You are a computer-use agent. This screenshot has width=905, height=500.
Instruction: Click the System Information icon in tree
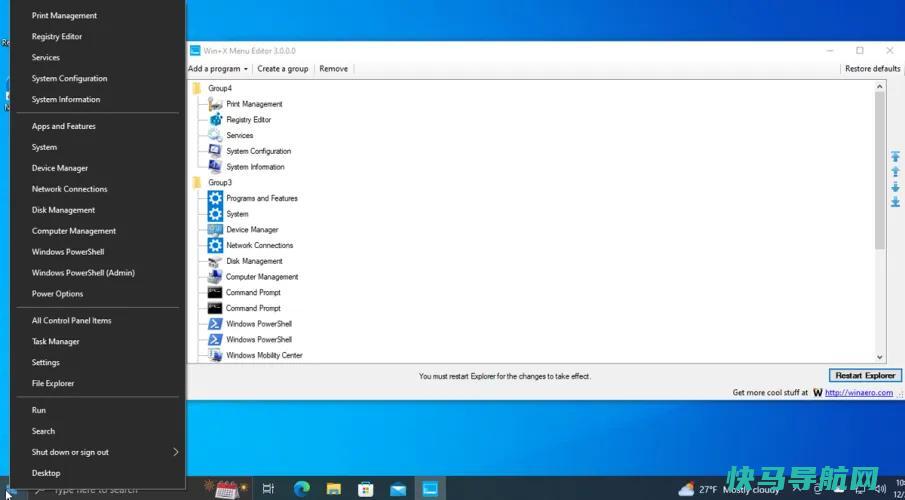(215, 166)
